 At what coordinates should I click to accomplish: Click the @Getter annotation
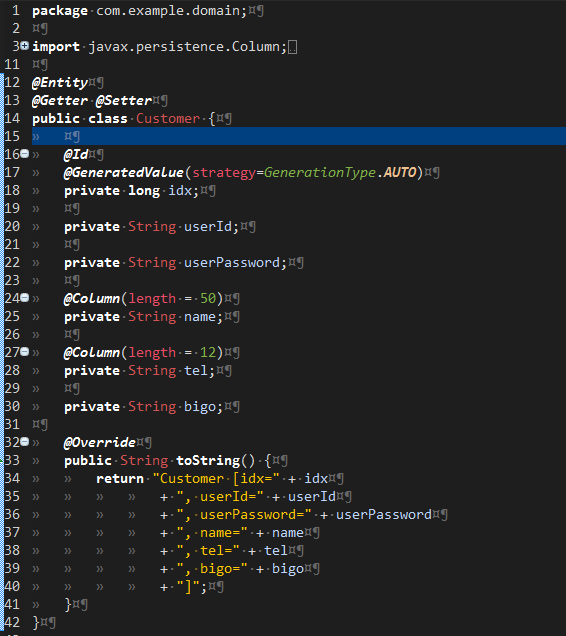[x=60, y=101]
